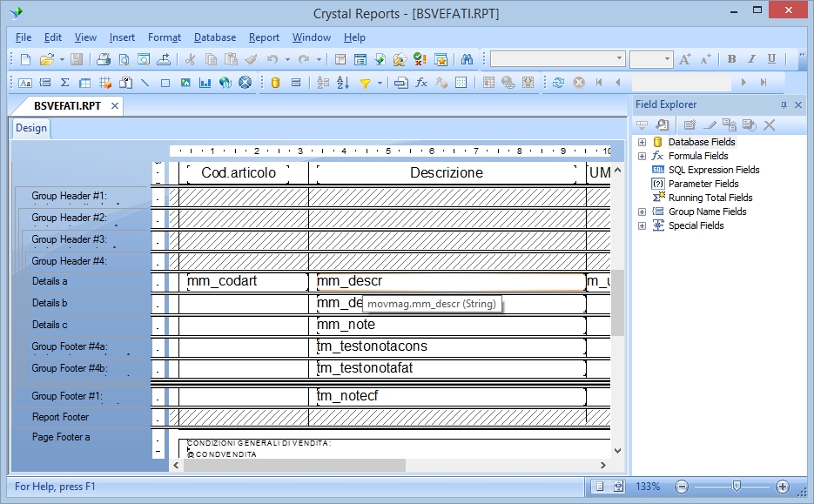Expand the Special Fields tree node

pos(642,225)
